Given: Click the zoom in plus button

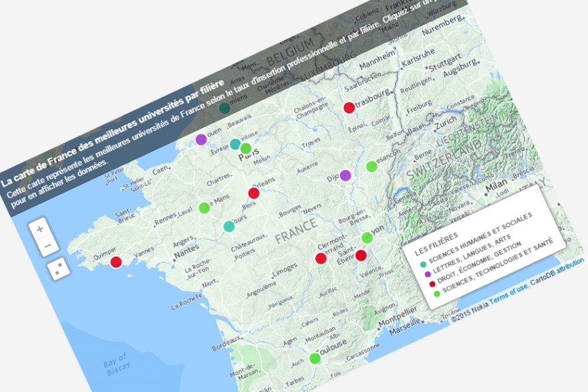Looking at the screenshot, I should point(39,229).
